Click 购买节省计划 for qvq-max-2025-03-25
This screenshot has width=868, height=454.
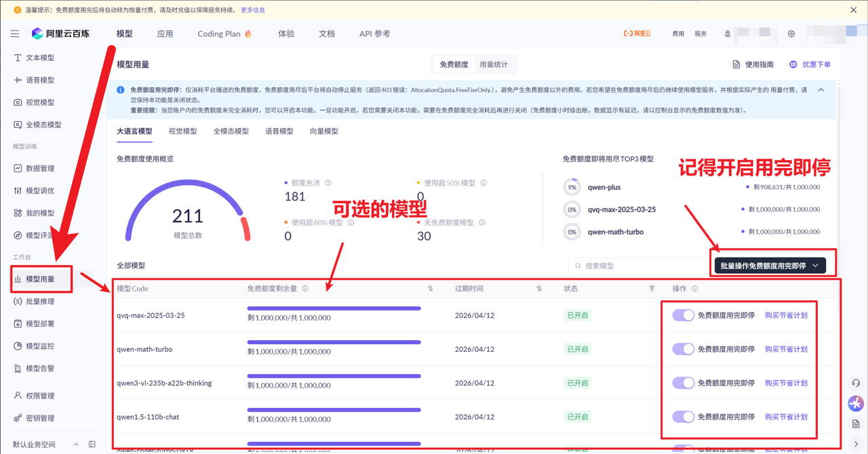click(x=786, y=315)
